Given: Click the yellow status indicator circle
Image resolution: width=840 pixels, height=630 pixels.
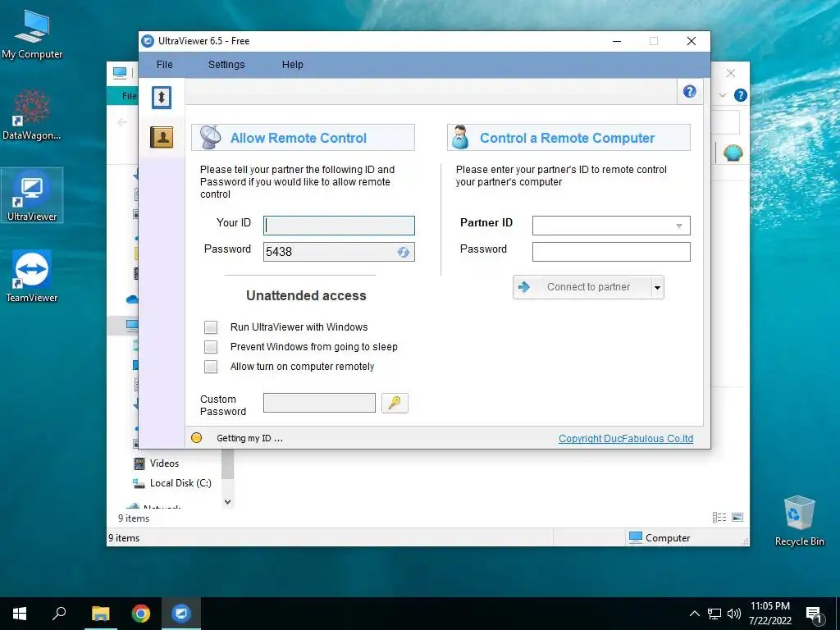Looking at the screenshot, I should coord(197,438).
